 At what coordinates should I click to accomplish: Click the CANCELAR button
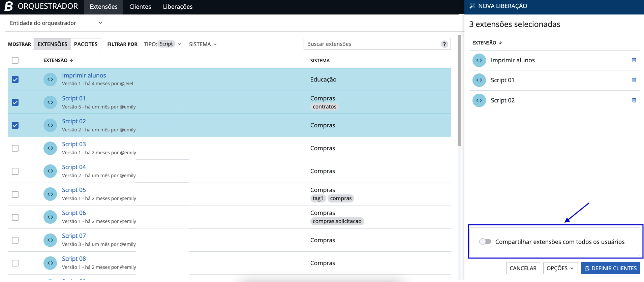tap(523, 268)
